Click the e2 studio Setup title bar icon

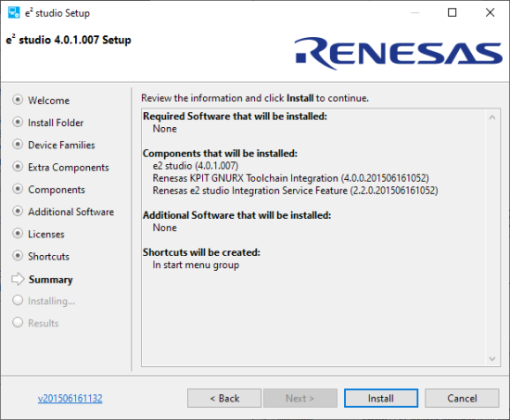coord(14,13)
